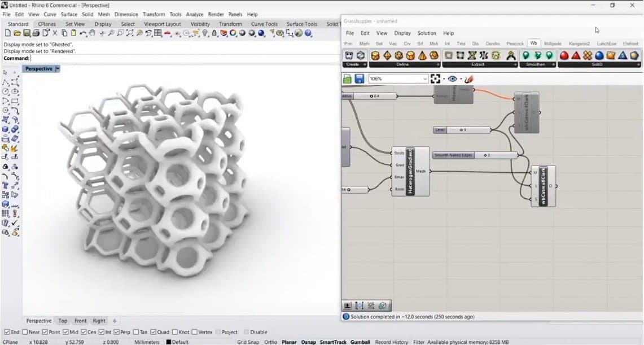The height and width of the screenshot is (345, 644).
Task: Click the Grasshopper save file icon
Action: [359, 79]
